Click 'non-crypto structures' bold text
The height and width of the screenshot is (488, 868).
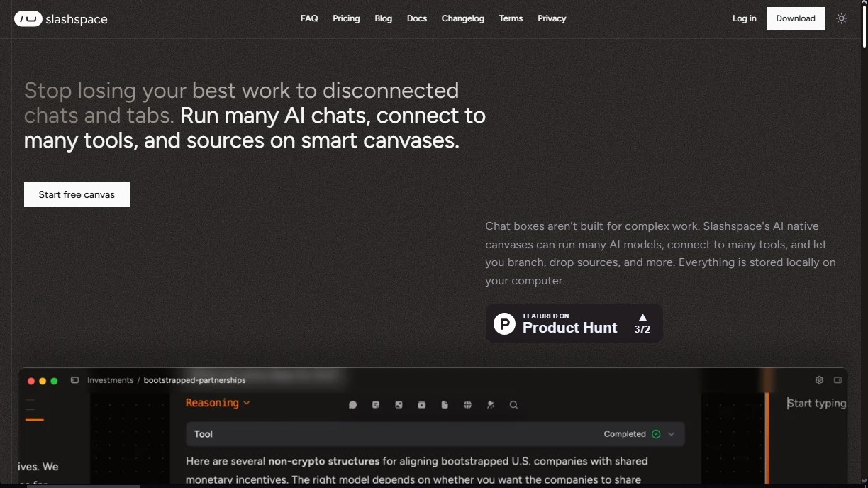click(x=323, y=461)
